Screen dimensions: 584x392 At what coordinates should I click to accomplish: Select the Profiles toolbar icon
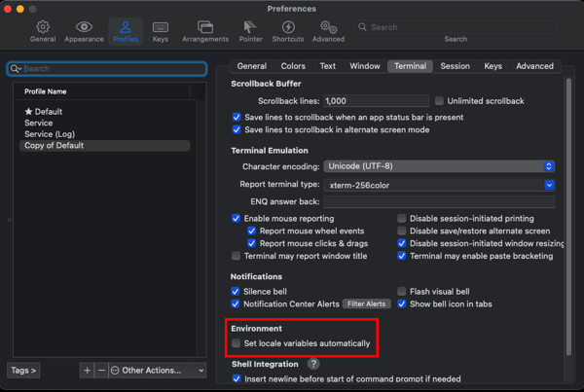coord(126,32)
